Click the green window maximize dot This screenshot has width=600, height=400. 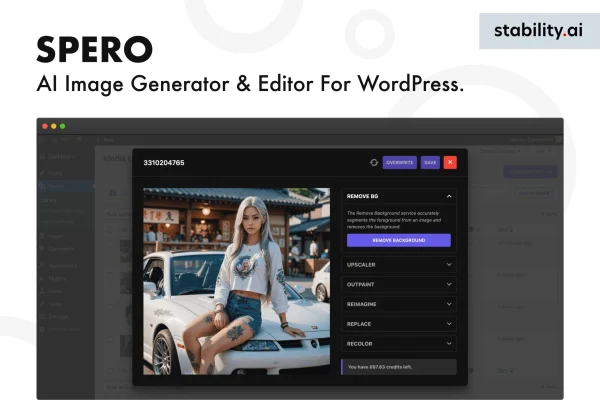[62, 126]
